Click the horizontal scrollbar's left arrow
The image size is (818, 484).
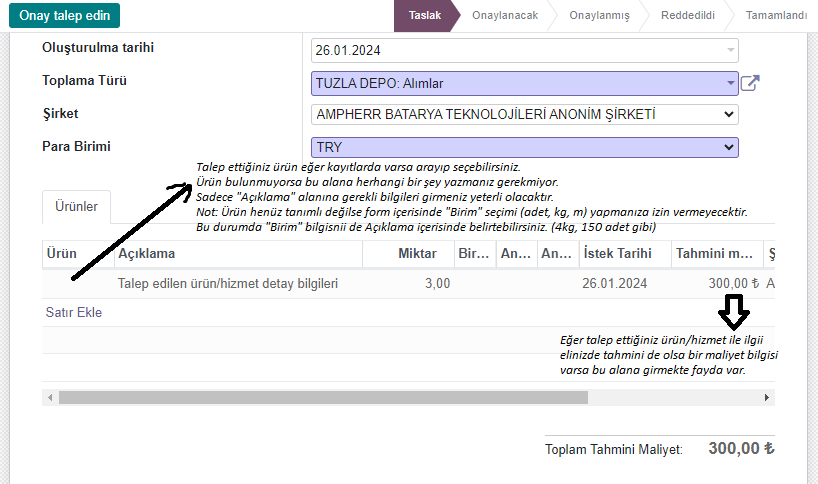(51, 397)
